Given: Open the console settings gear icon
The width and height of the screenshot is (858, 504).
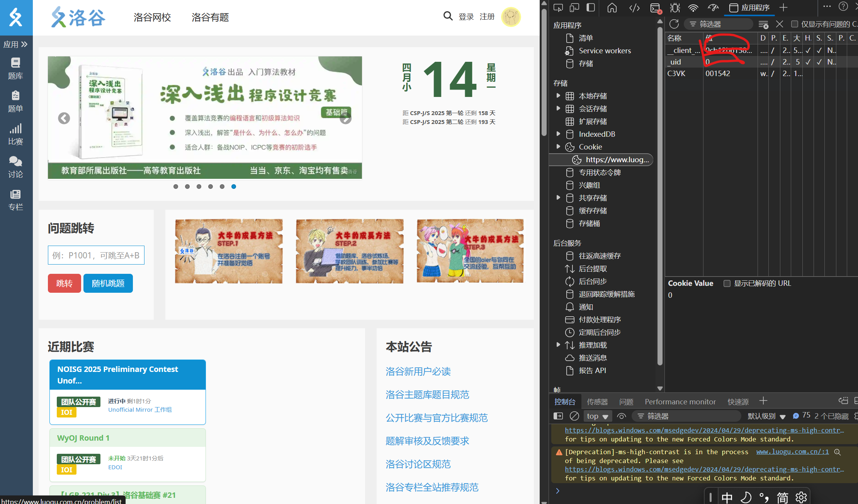Looking at the screenshot, I should tap(856, 416).
